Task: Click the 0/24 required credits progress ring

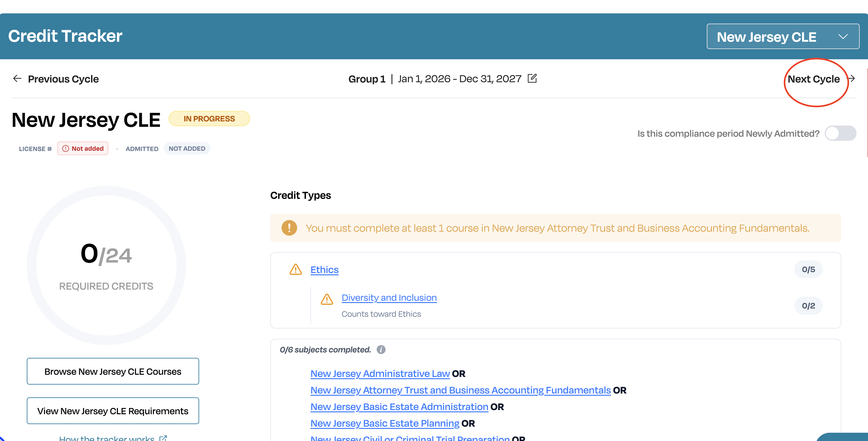Action: (x=106, y=265)
